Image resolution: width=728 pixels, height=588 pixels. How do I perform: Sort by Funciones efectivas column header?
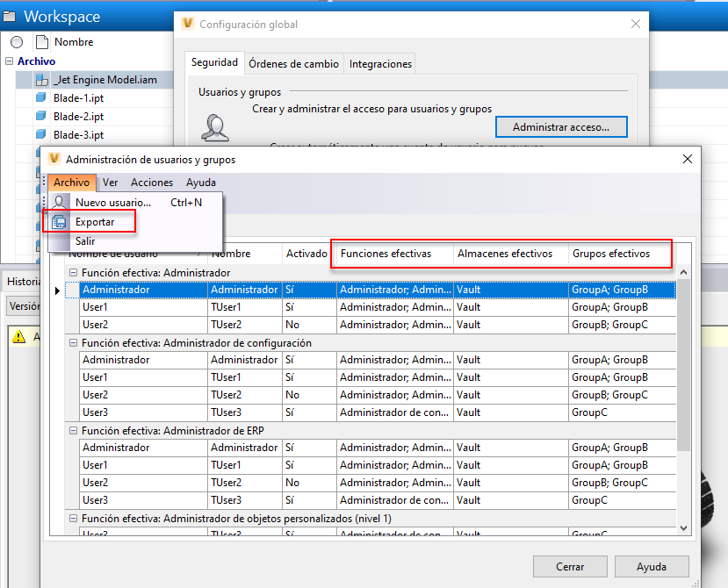[394, 254]
